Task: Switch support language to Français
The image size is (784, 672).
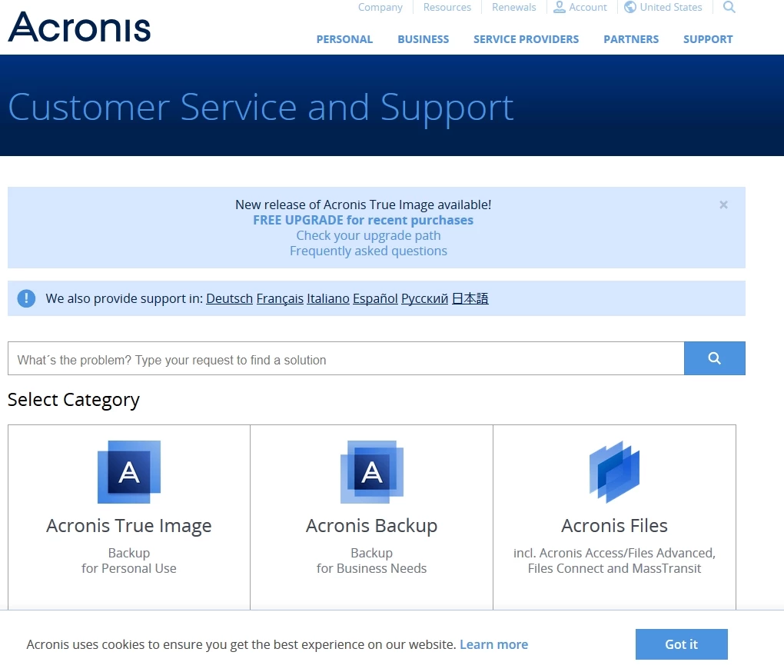Action: pos(280,298)
